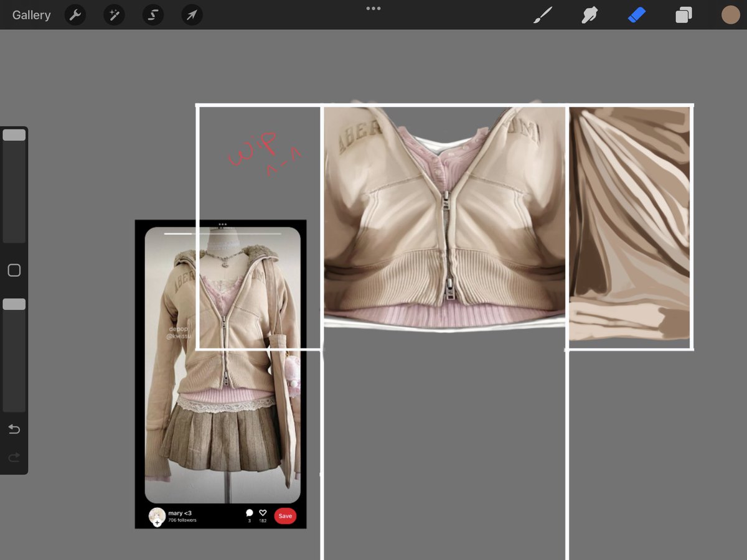Image resolution: width=747 pixels, height=560 pixels.
Task: Open the Layers panel
Action: click(x=683, y=14)
